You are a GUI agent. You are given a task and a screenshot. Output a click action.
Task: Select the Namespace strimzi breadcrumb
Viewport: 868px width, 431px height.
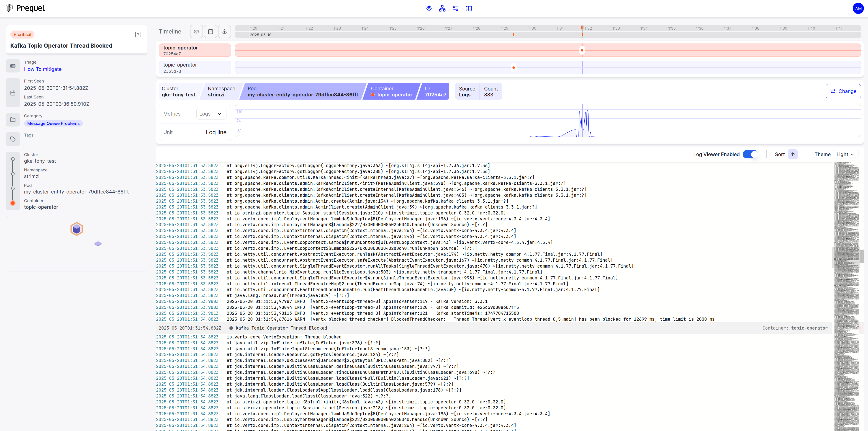pos(221,91)
